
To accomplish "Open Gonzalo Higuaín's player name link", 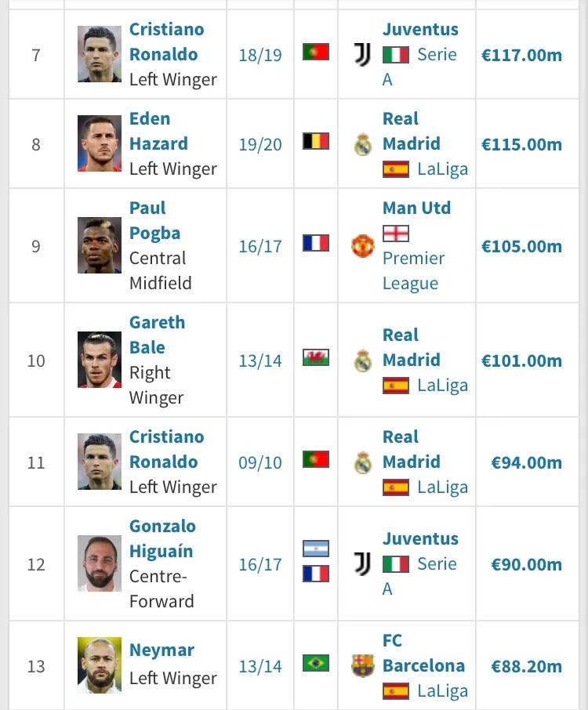I will point(162,538).
